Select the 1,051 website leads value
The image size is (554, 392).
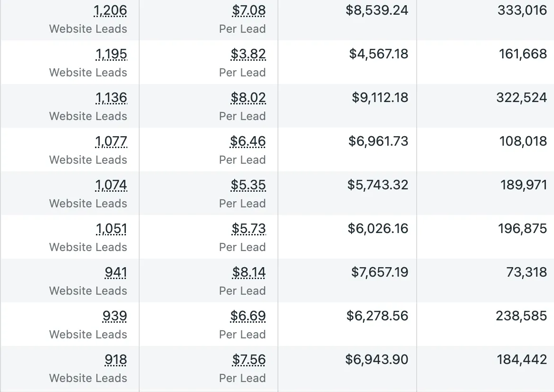(111, 229)
